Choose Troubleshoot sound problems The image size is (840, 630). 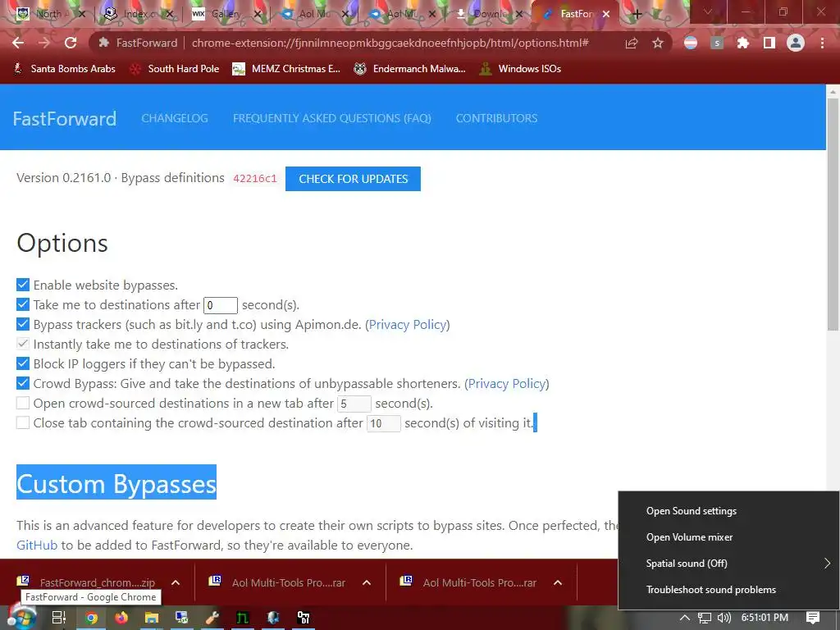pos(711,590)
